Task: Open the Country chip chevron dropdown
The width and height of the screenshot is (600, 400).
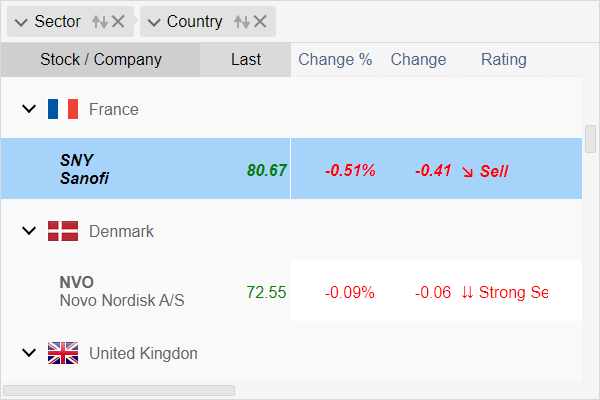Action: click(x=153, y=21)
